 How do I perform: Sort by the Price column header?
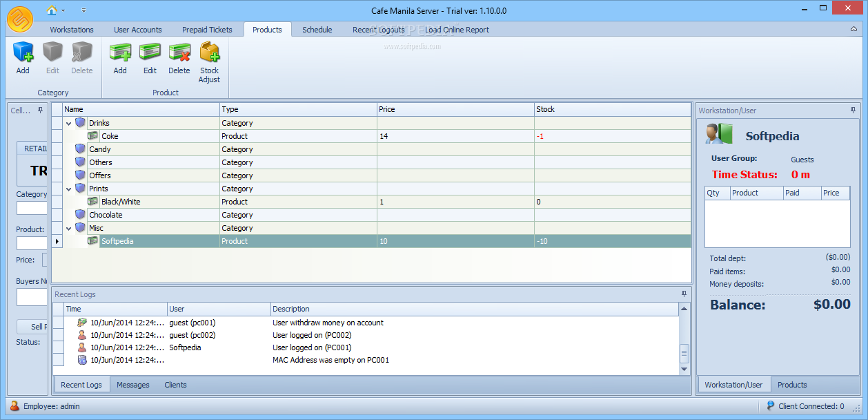click(455, 109)
